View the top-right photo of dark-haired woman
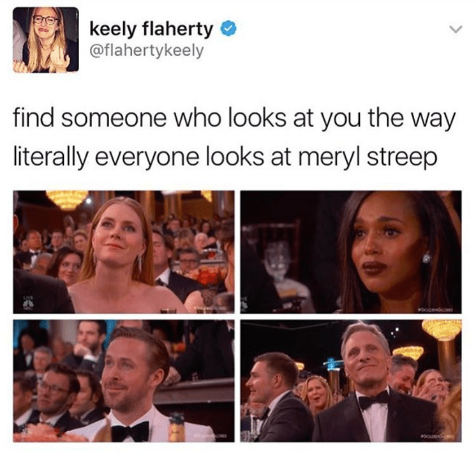Viewport: 476px width, 465px height. [351, 252]
